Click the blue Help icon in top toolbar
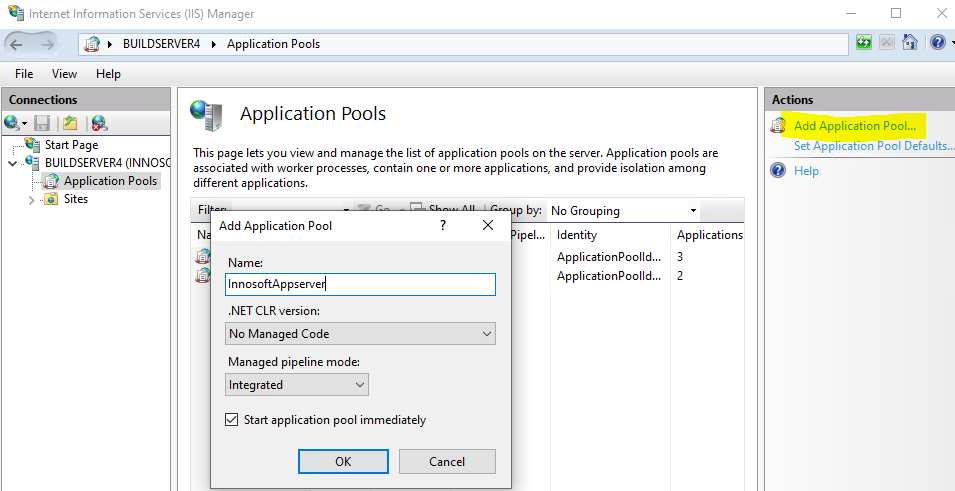Image resolution: width=955 pixels, height=491 pixels. click(x=935, y=43)
